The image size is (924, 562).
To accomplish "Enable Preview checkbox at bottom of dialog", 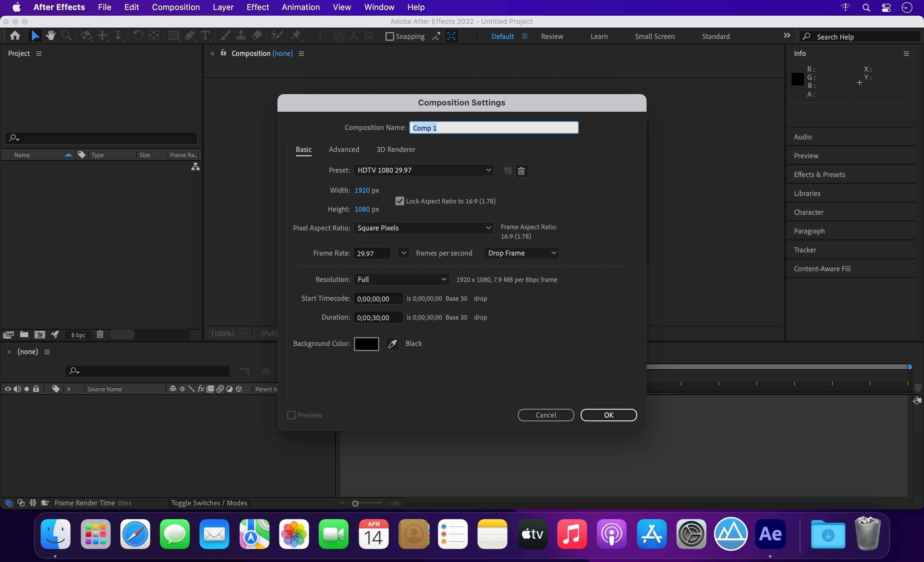I will (291, 415).
